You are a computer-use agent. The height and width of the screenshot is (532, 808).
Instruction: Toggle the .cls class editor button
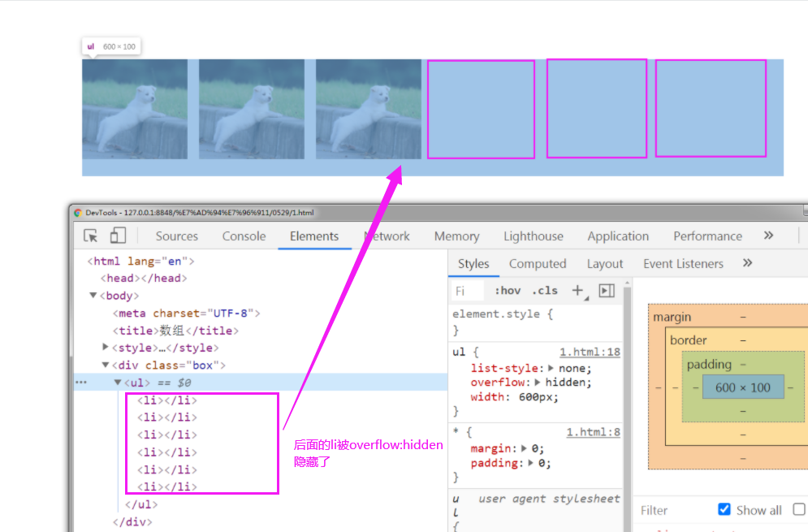coord(545,291)
